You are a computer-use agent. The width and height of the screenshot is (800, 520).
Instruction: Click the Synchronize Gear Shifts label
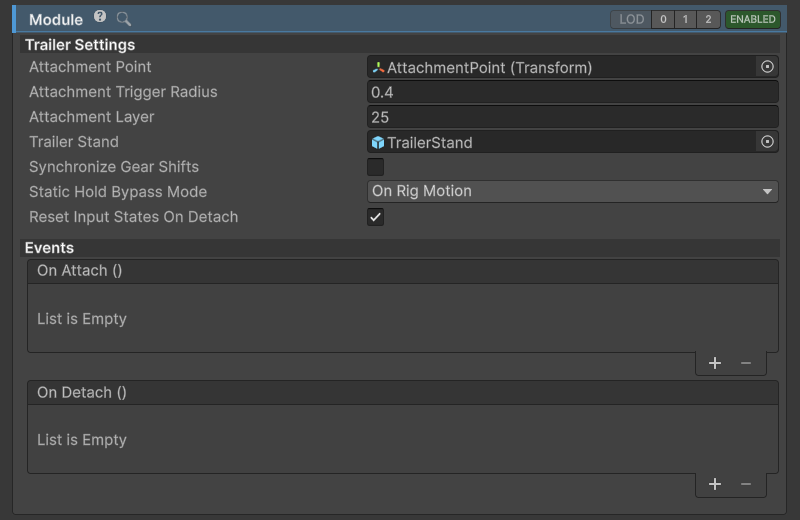tap(114, 167)
